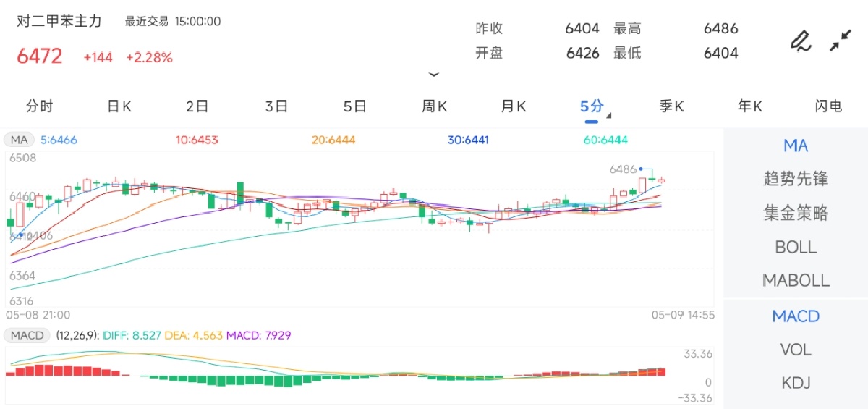Click the (12,26,9) MACD parameters
This screenshot has height=409, width=868.
point(77,336)
